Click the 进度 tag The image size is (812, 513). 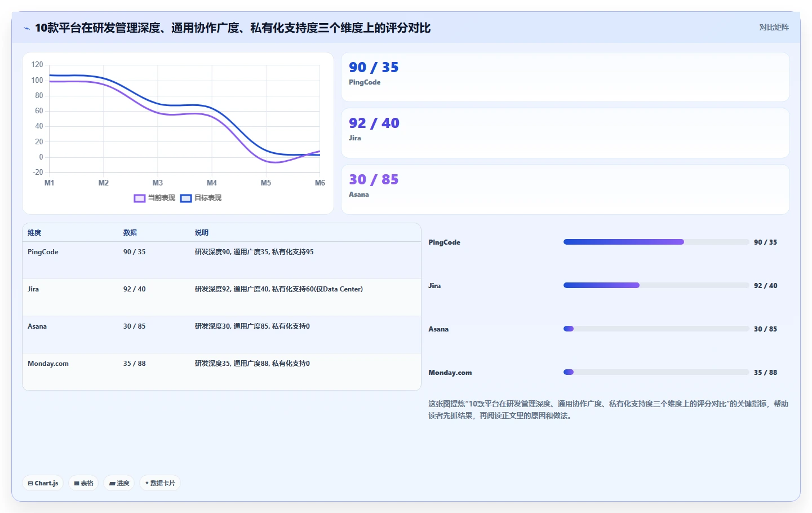[x=119, y=483]
